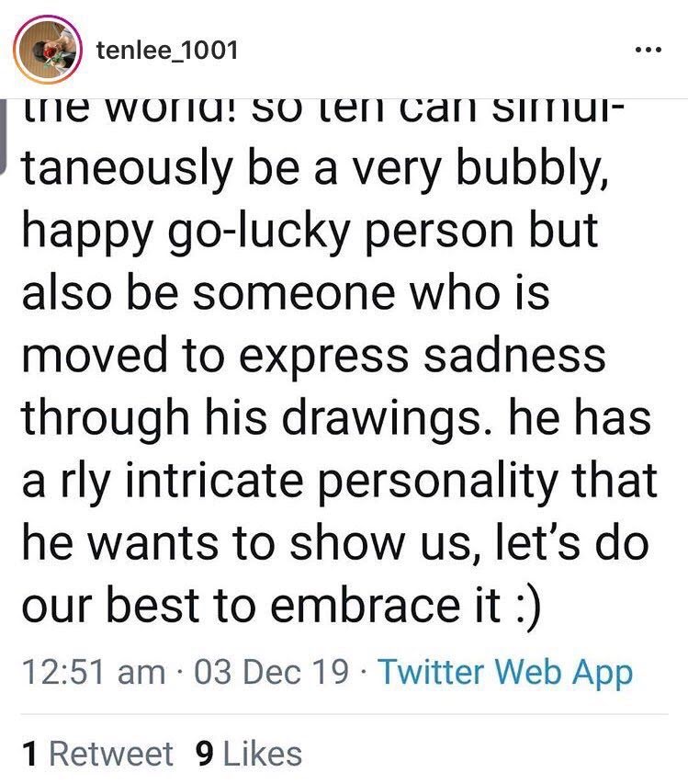View the 1 Retweet list

point(97,755)
